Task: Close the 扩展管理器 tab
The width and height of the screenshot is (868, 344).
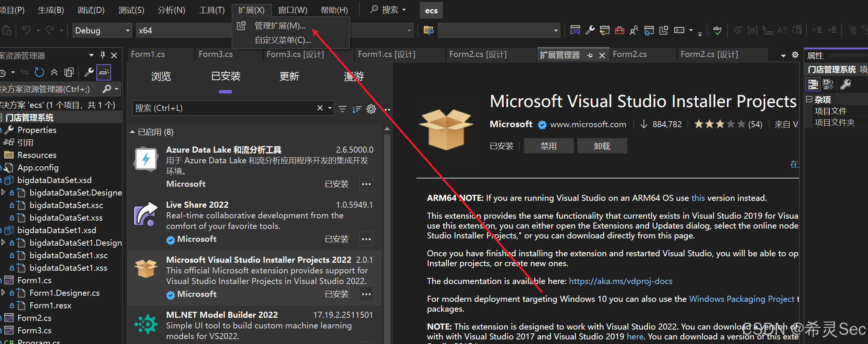Action: pyautogui.click(x=602, y=55)
